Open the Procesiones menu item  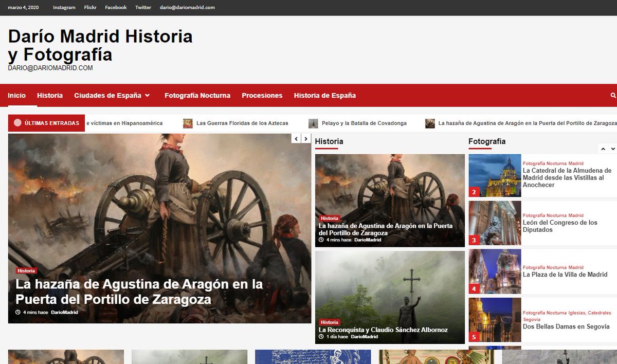(x=262, y=96)
